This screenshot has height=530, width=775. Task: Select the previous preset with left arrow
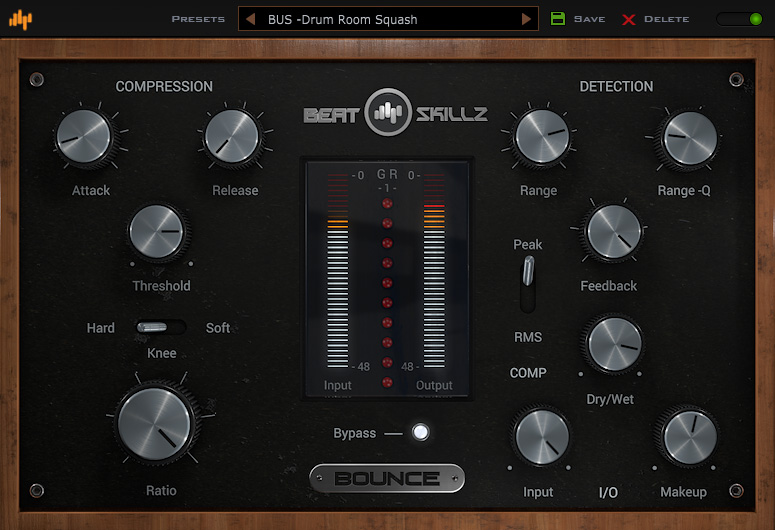[251, 19]
